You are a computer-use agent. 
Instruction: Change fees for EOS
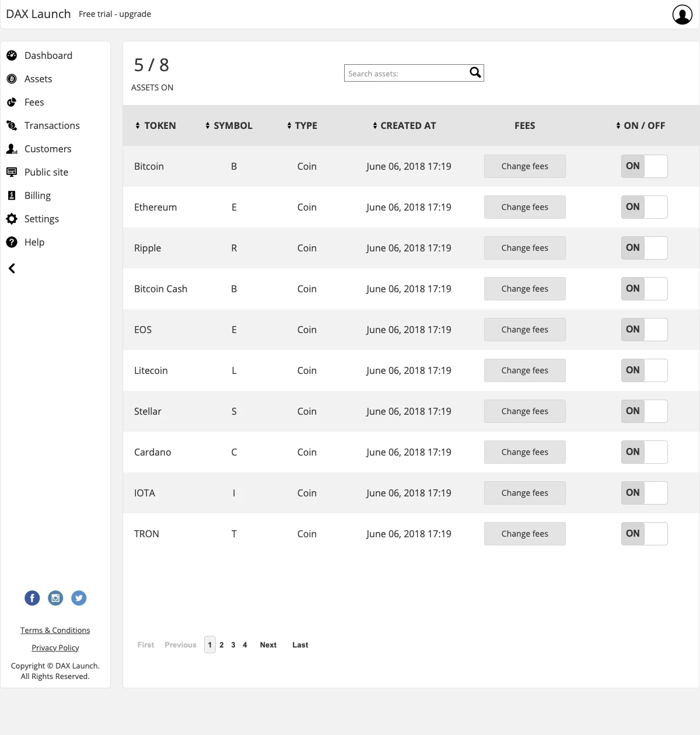pos(525,330)
